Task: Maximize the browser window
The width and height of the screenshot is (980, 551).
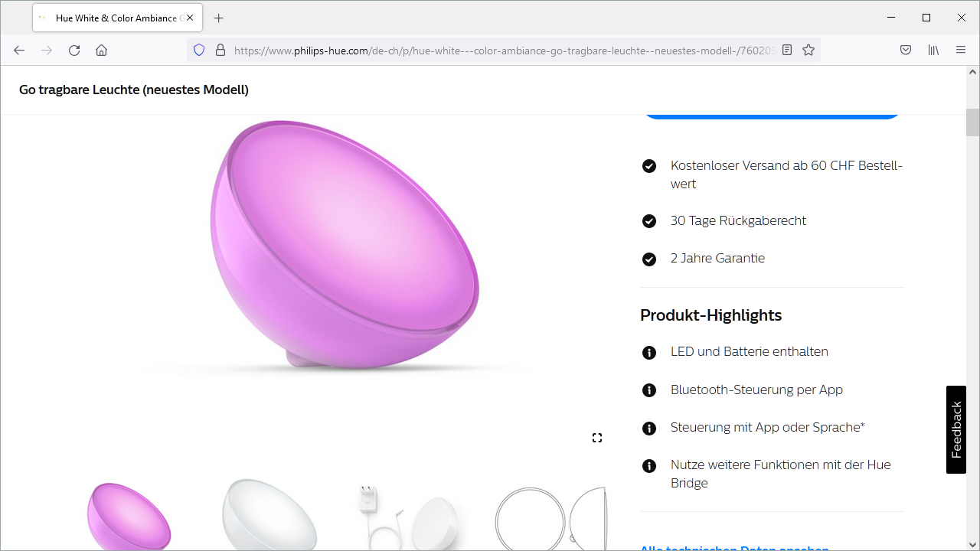Action: tap(926, 18)
